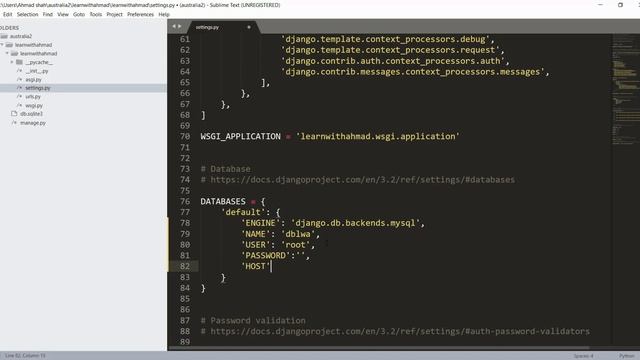The width and height of the screenshot is (640, 360).
Task: Click the 'HOST' key on line 82
Action: [256, 266]
